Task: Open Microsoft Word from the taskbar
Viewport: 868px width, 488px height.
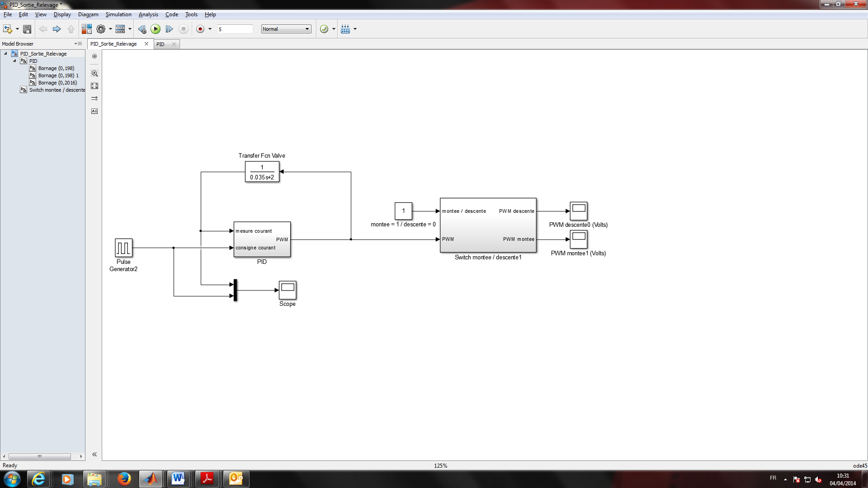Action: (x=178, y=479)
